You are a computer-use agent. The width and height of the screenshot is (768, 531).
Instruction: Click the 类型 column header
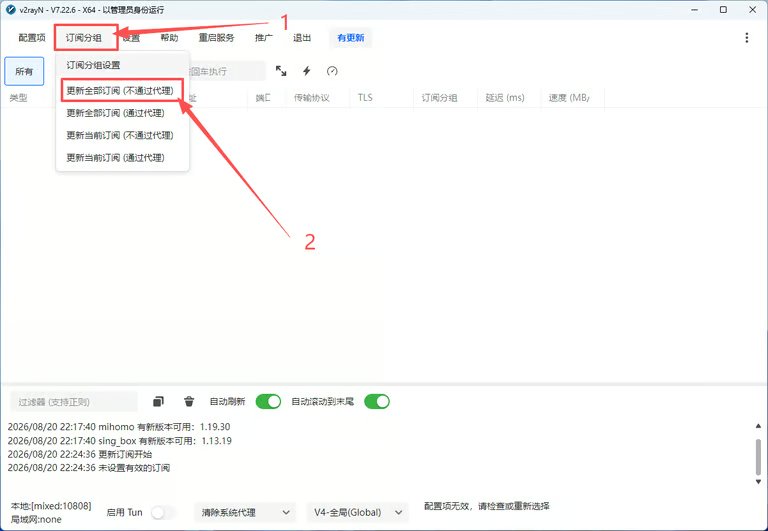coord(19,98)
